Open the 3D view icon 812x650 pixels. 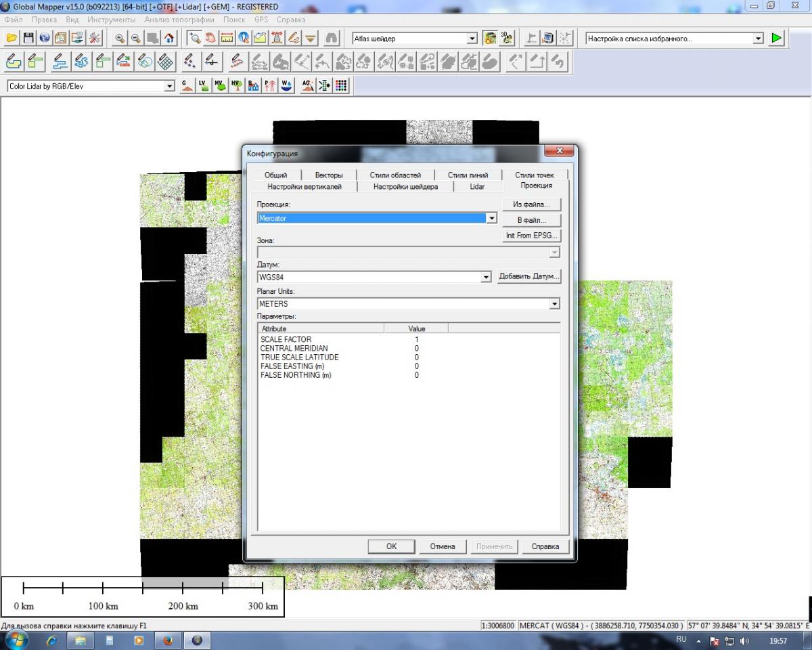coord(507,39)
